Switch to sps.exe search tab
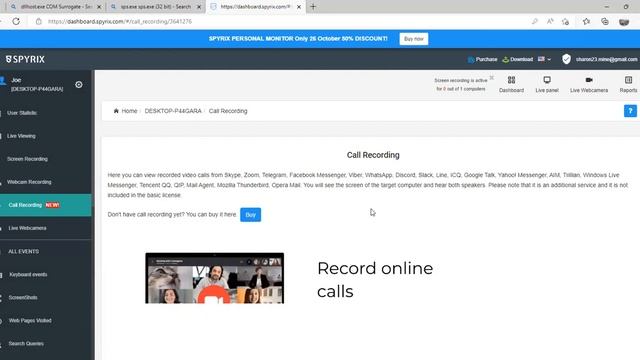The width and height of the screenshot is (640, 360). pos(156,7)
